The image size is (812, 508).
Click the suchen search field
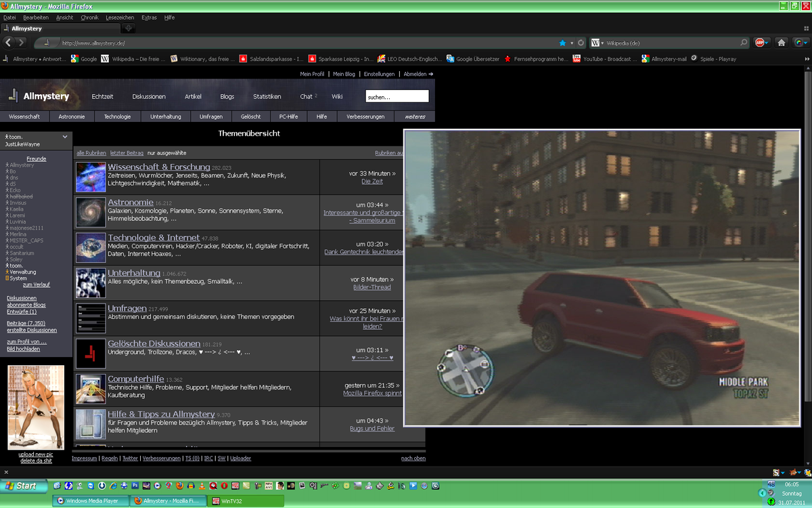[x=397, y=97]
